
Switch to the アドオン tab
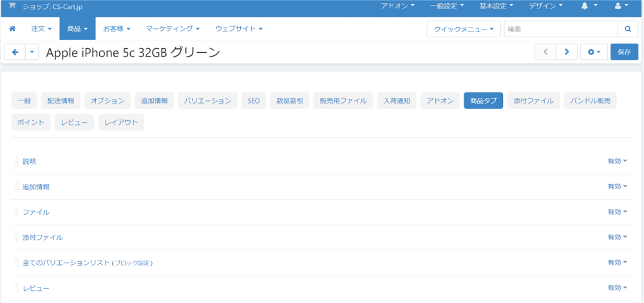click(x=440, y=100)
